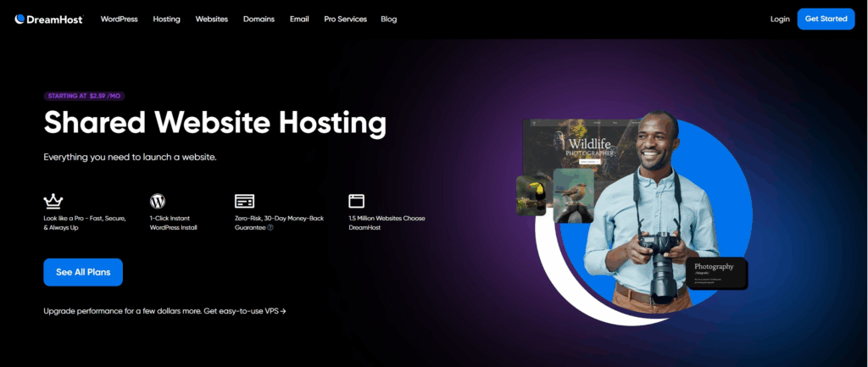
Task: Select Domains in the top navigation
Action: 259,19
